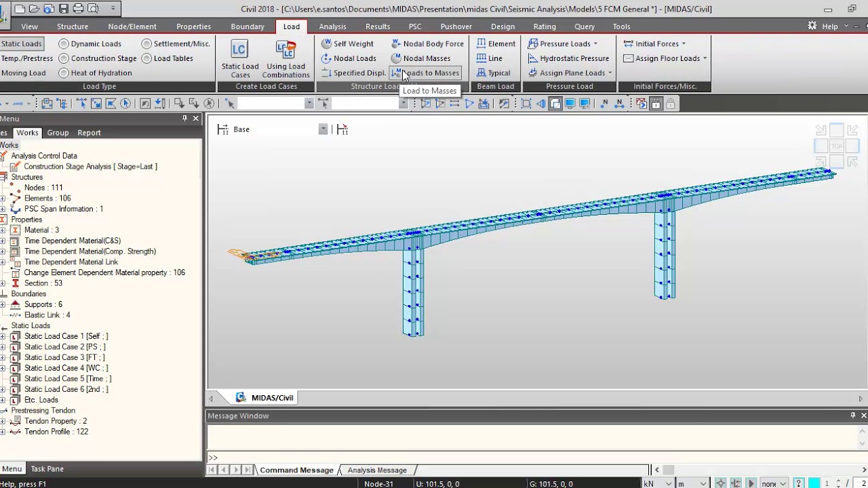
Task: Select Typical beam load
Action: pos(493,73)
